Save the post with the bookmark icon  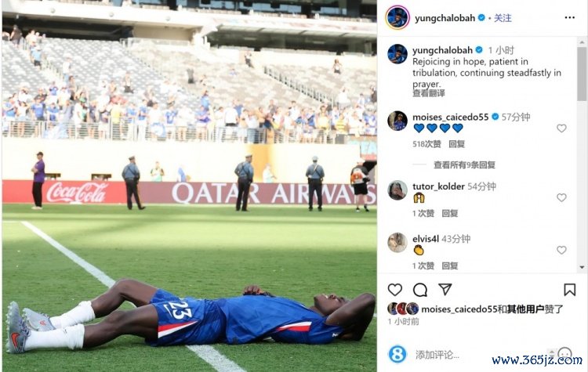pos(570,290)
